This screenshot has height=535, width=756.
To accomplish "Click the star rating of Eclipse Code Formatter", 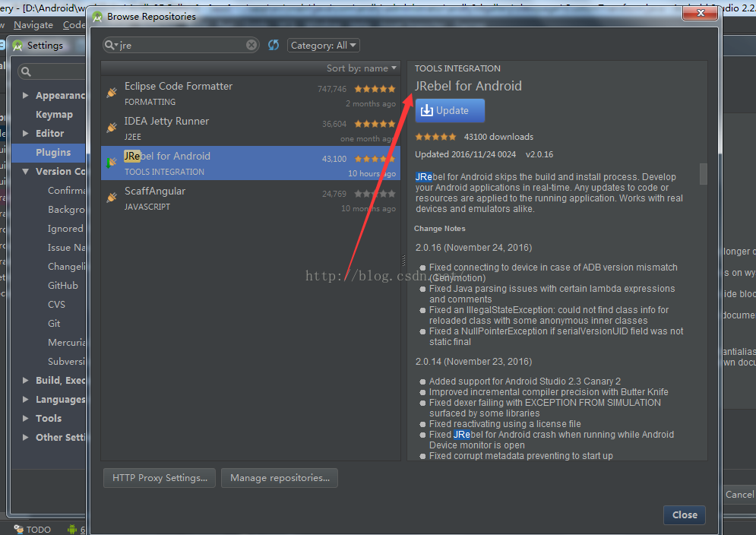I will [x=375, y=89].
